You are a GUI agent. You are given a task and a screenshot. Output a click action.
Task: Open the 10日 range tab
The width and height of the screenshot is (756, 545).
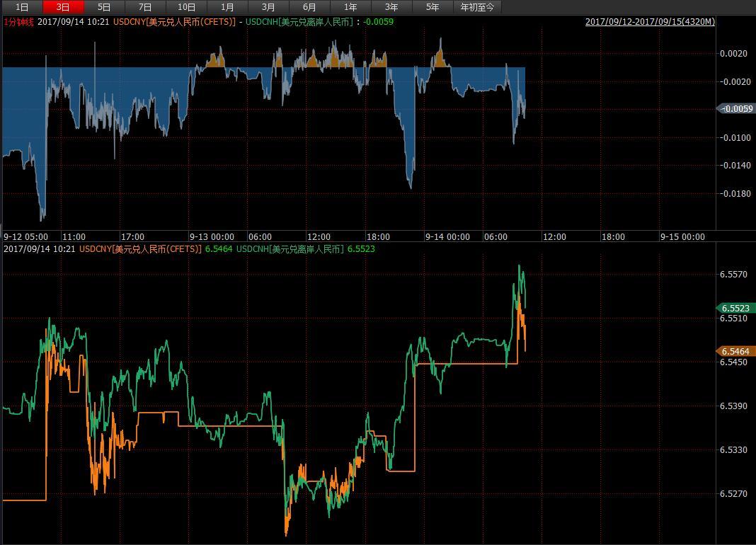click(186, 7)
